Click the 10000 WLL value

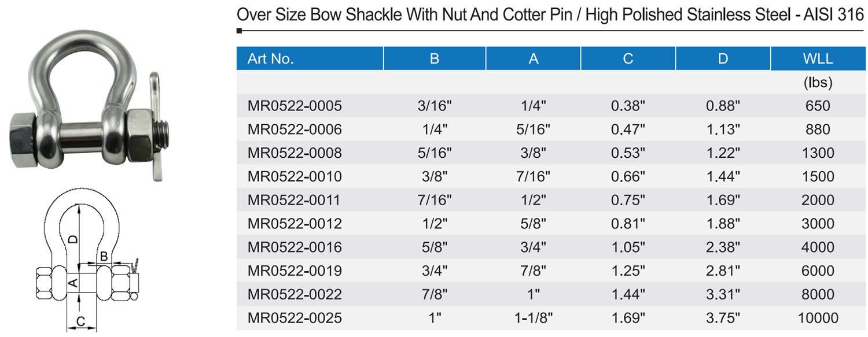818,318
